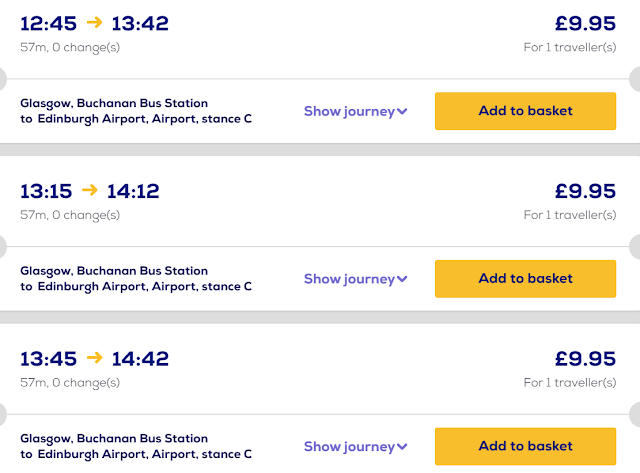Select the 13:42 arrival time
640x473 pixels.
tap(140, 23)
